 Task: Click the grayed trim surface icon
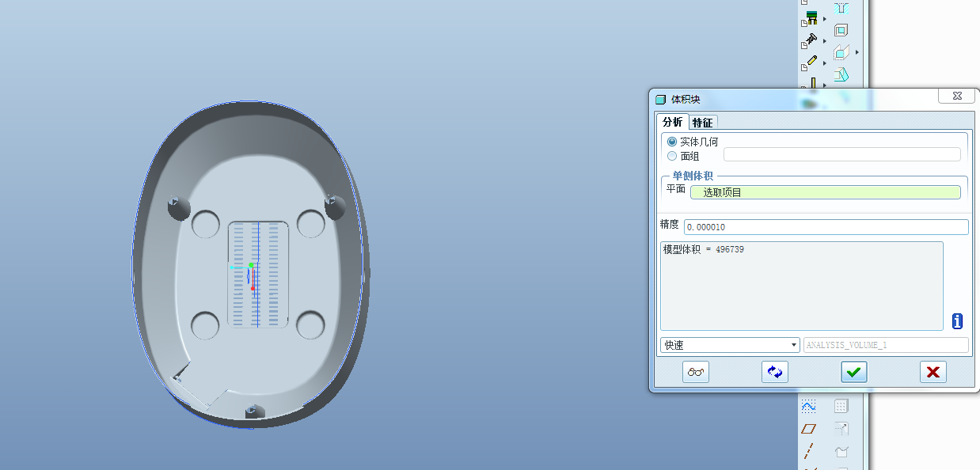tap(841, 451)
